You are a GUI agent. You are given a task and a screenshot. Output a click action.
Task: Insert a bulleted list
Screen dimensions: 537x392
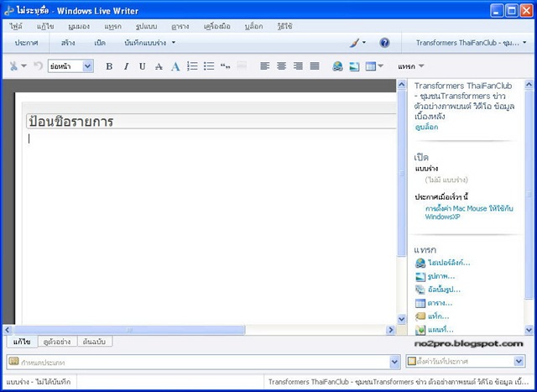point(209,66)
